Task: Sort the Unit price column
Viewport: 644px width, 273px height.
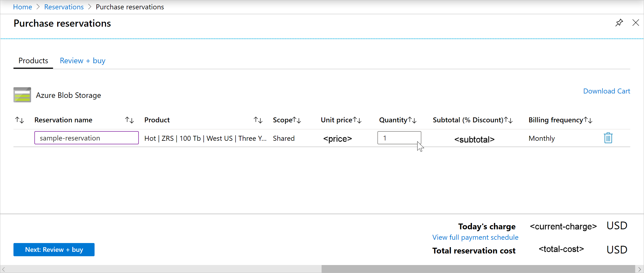Action: 357,120
